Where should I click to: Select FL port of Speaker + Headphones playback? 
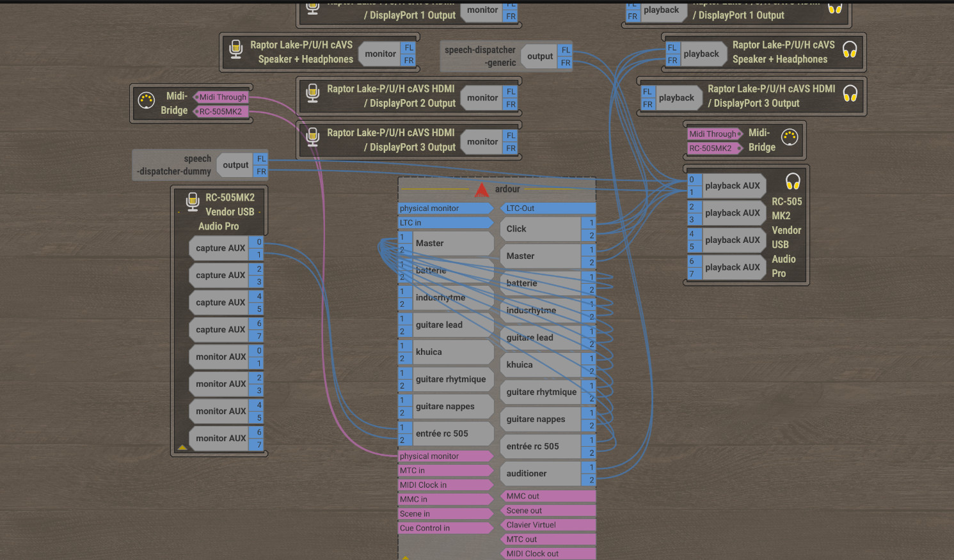672,48
